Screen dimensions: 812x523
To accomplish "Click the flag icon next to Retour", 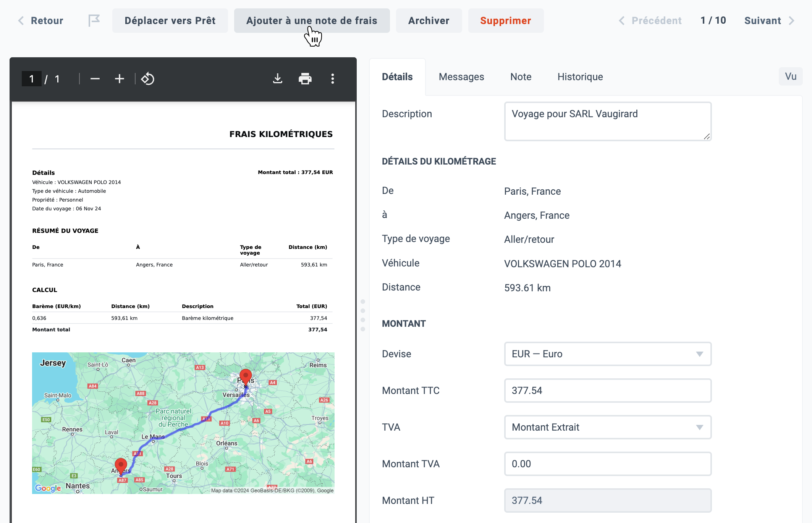I will click(x=94, y=21).
